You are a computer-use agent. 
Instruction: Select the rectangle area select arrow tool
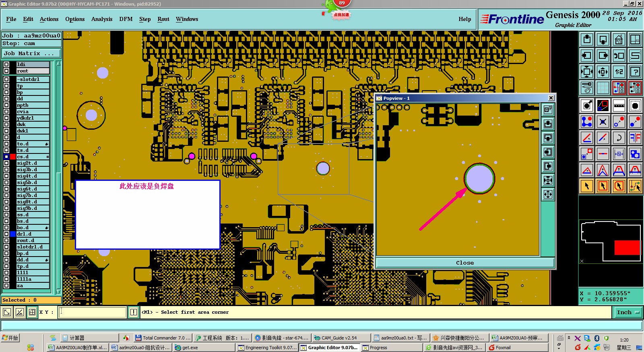coord(603,186)
